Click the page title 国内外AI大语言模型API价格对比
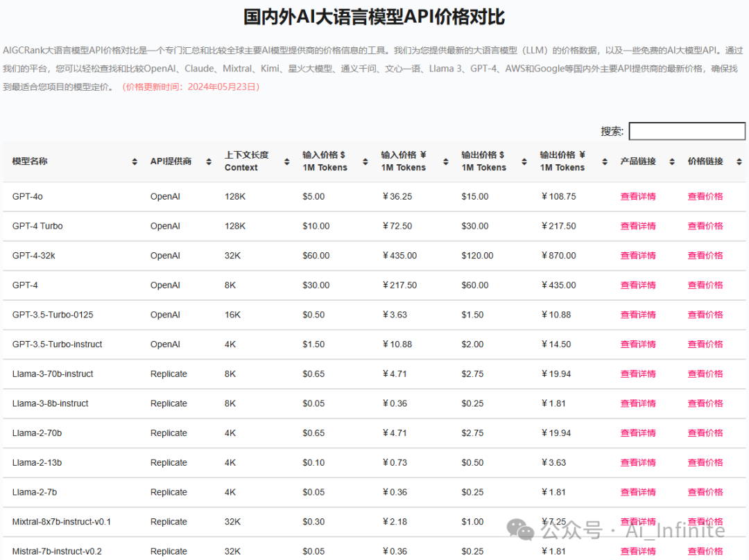The image size is (749, 560). tap(374, 17)
